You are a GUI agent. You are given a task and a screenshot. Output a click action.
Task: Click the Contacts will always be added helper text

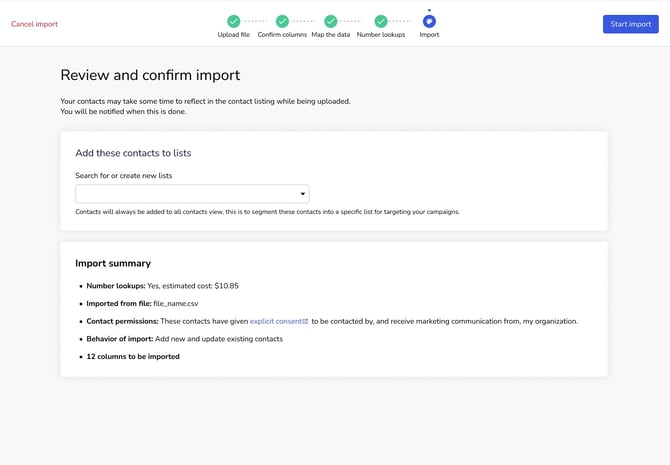[267, 212]
